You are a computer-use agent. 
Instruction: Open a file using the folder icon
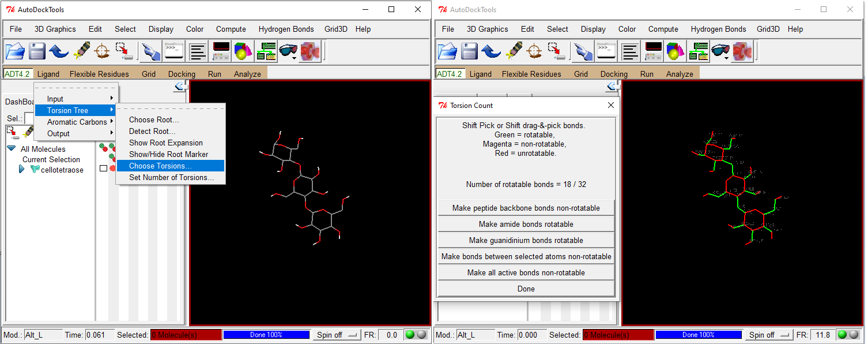click(x=15, y=51)
